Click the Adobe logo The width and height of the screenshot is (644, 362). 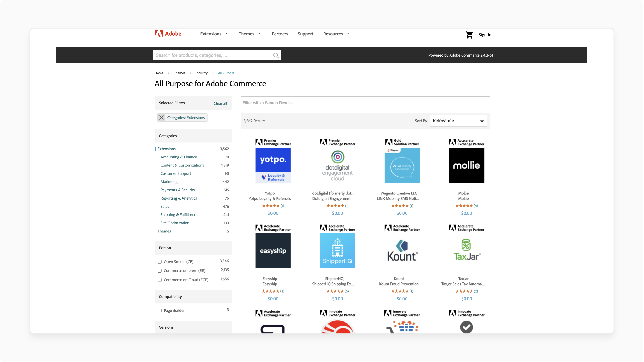tap(168, 33)
